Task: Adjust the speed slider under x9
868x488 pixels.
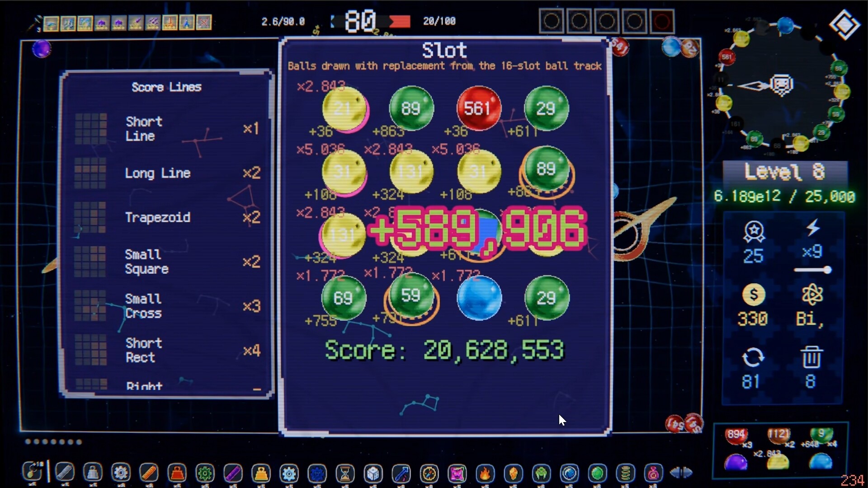Action: (813, 270)
